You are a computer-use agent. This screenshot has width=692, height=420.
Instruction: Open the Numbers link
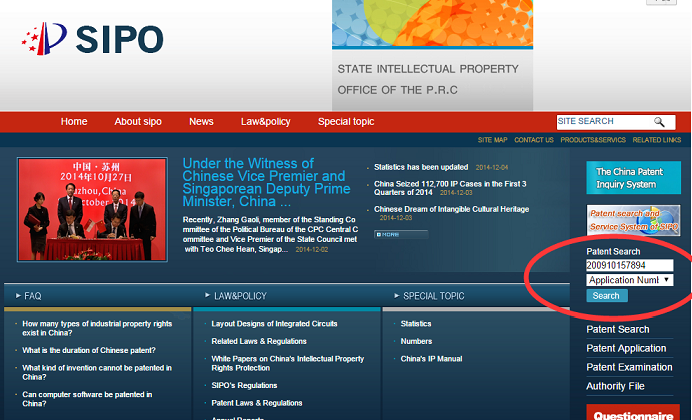[416, 341]
